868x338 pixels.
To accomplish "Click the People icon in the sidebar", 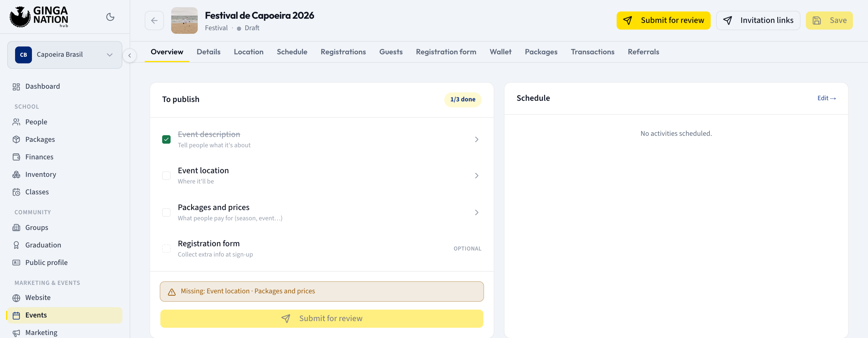I will (x=16, y=122).
